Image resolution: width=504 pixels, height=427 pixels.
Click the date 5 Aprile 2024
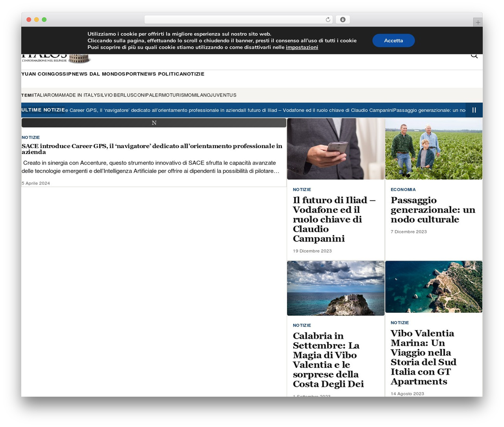(x=36, y=183)
